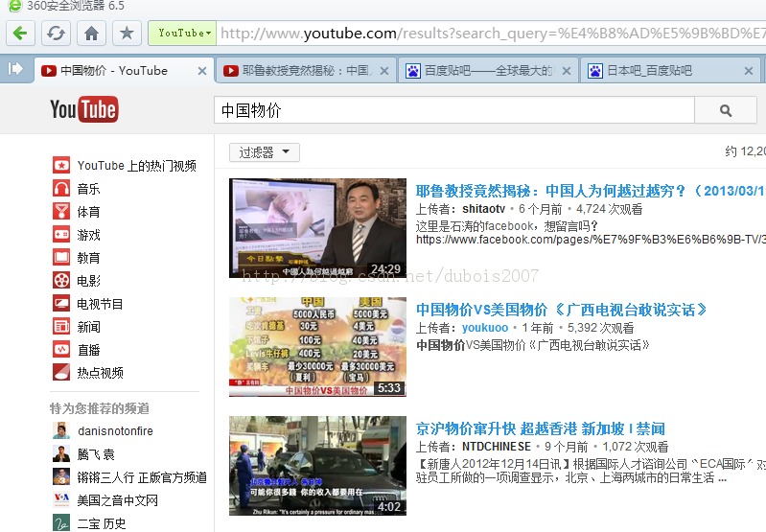This screenshot has width=766, height=532.
Task: Open the 4:02 gas station video thumbnail
Action: pos(317,466)
